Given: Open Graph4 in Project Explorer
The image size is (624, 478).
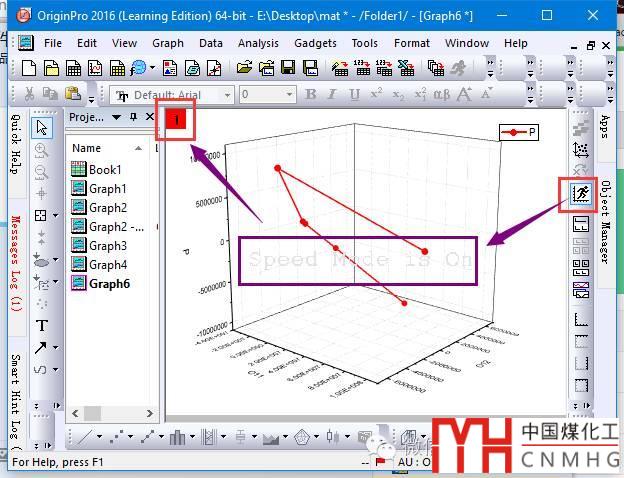Looking at the screenshot, I should click(x=107, y=265).
